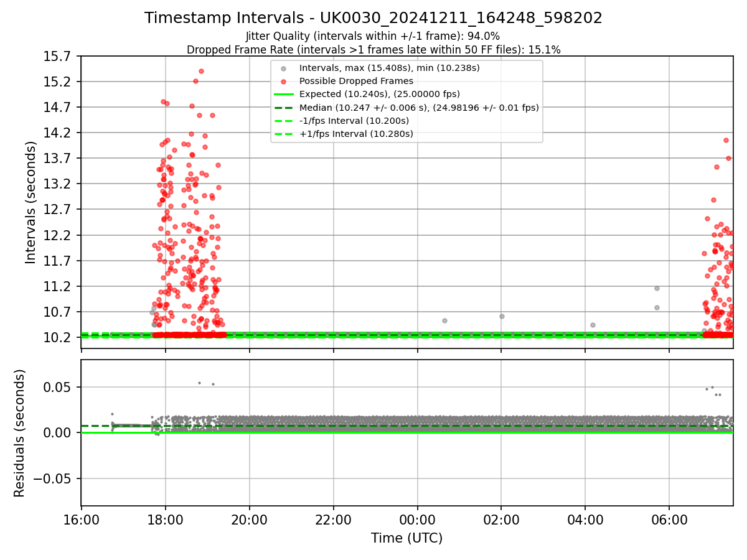Click x-axis tick label '20:00'
Screen dimensions: 747x560
[x=250, y=519]
